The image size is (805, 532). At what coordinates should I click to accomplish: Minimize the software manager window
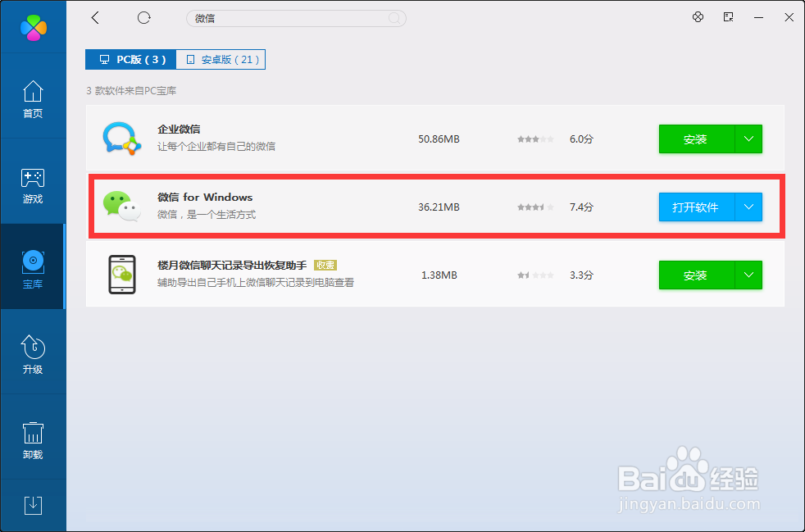[x=758, y=17]
